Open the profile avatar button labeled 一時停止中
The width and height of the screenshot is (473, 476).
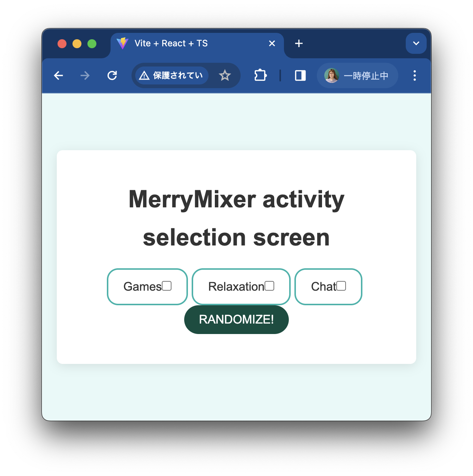357,76
